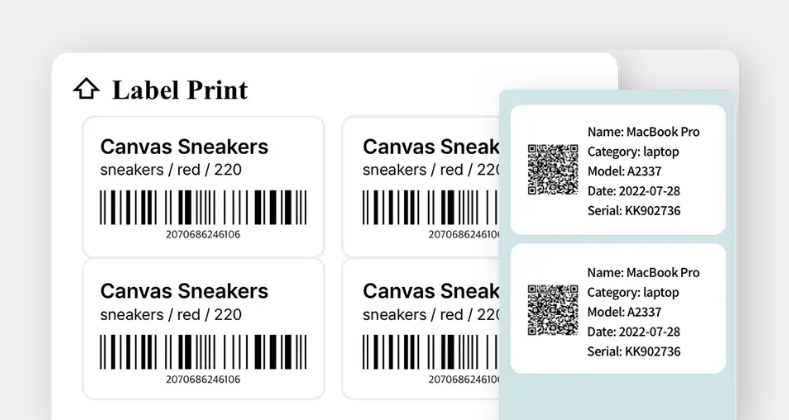This screenshot has height=420, width=789.
Task: Click 'Serial: KK902736' in the upper QR card
Action: [634, 211]
